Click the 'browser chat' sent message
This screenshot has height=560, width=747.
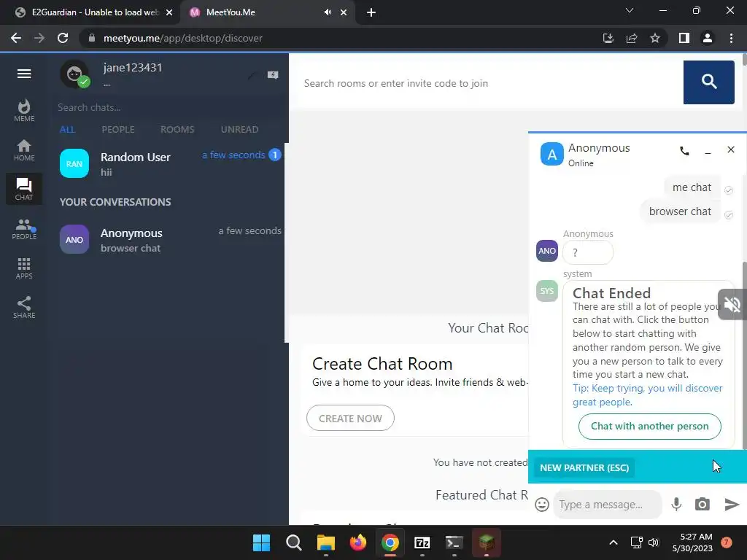[680, 211]
